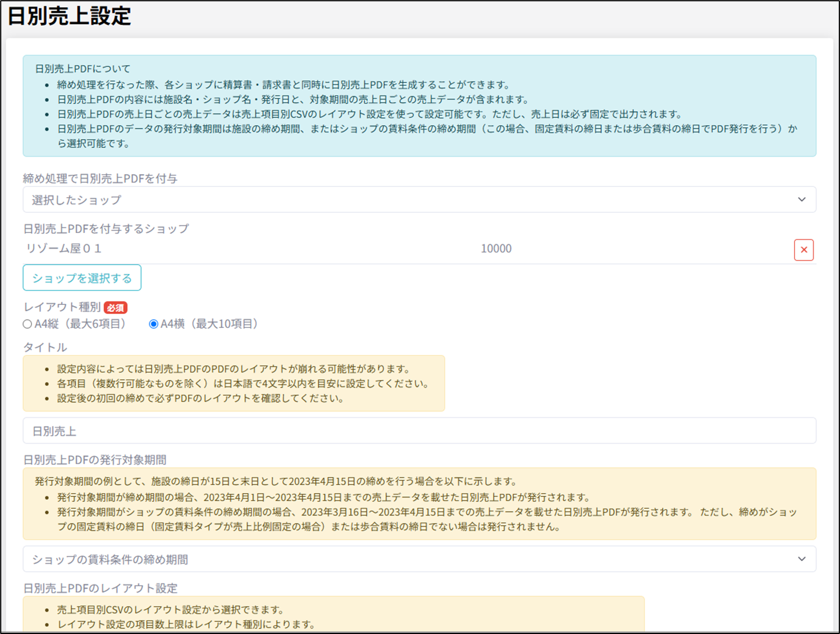Click the ショップを選択する button
The image size is (840, 634).
pos(82,278)
